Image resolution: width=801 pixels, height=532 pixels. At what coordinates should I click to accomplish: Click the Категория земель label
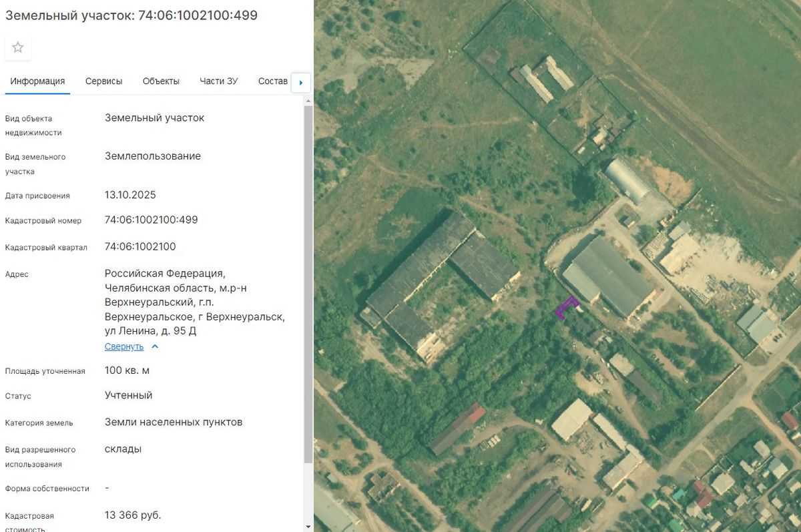(x=39, y=423)
